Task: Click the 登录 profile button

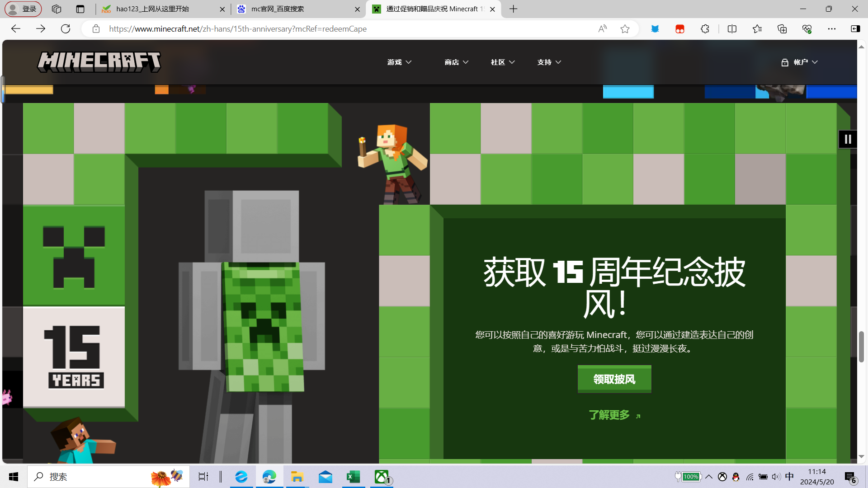Action: tap(23, 9)
